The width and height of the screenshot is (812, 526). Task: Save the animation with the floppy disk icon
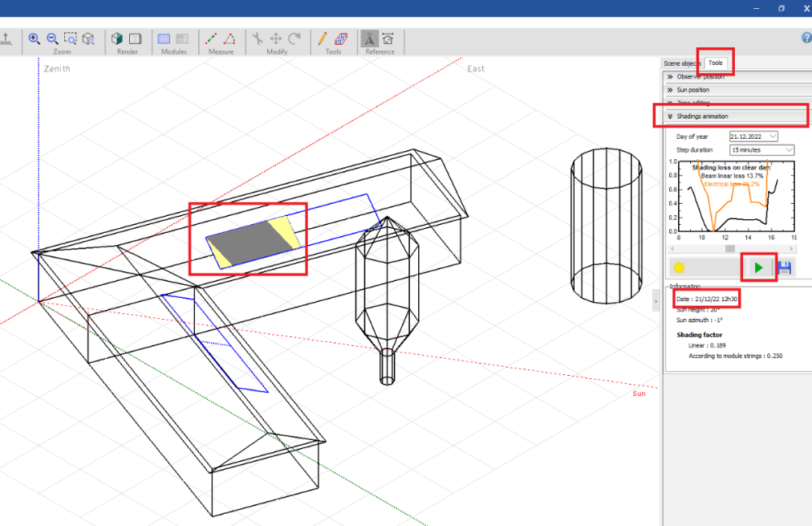(784, 268)
